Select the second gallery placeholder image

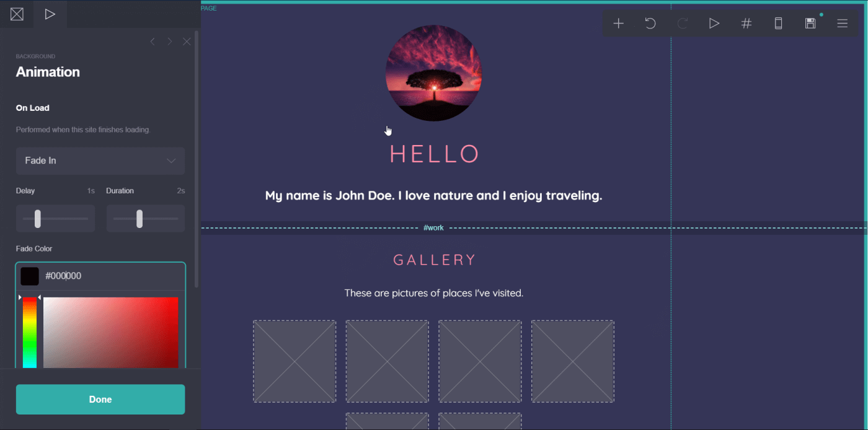click(x=387, y=361)
